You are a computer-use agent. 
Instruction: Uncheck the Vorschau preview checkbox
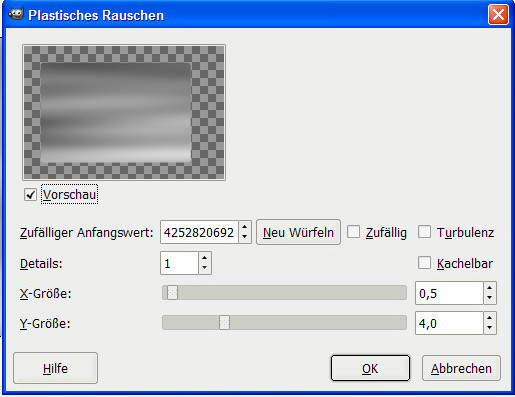click(30, 195)
